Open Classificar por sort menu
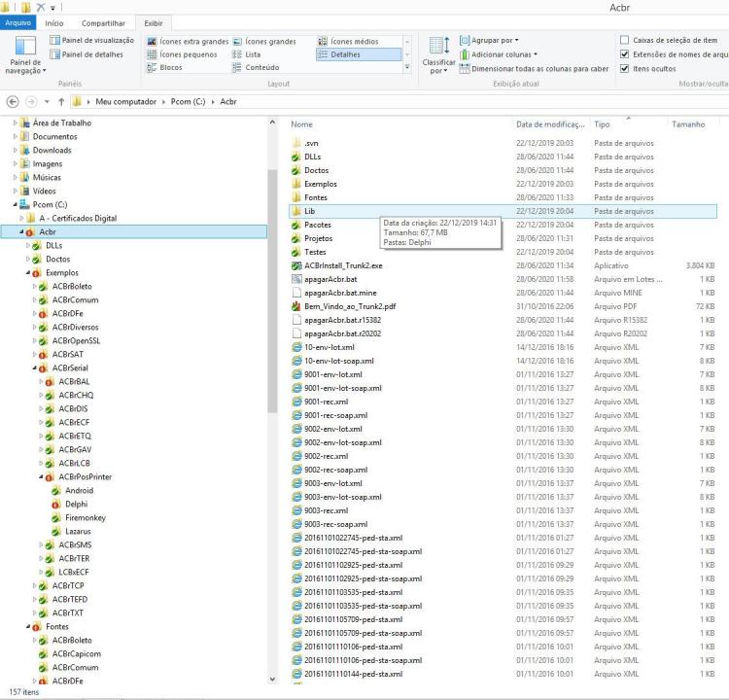Image resolution: width=729 pixels, height=700 pixels. (x=438, y=54)
